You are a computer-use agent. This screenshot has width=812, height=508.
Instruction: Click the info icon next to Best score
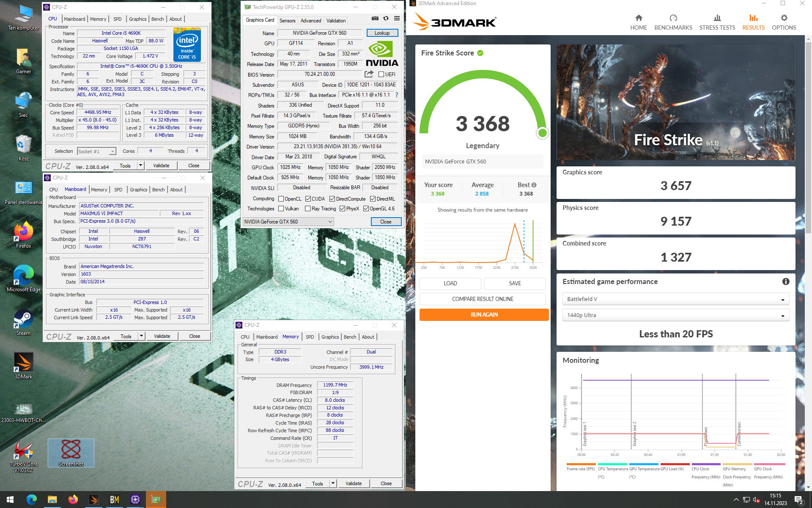click(534, 185)
